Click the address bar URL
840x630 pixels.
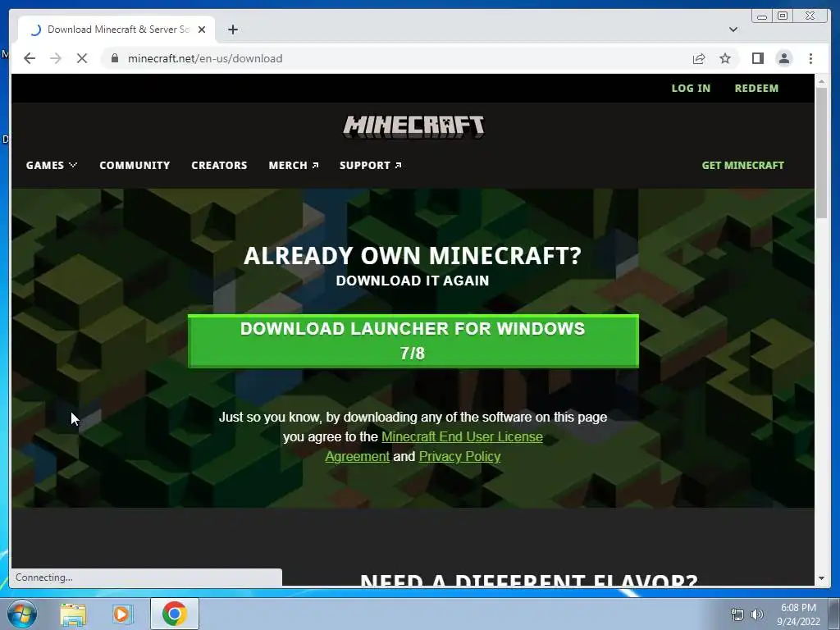(x=205, y=58)
